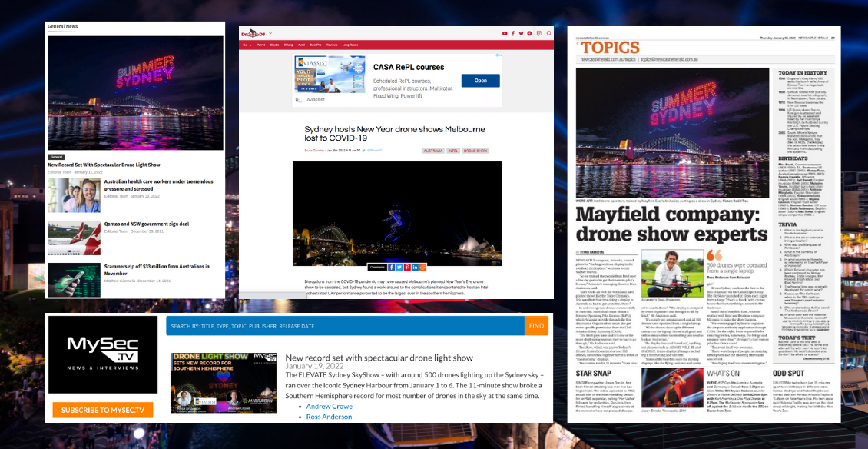Open the Scammers rip off $33 million article
Image resolution: width=868 pixels, height=449 pixels.
click(157, 269)
